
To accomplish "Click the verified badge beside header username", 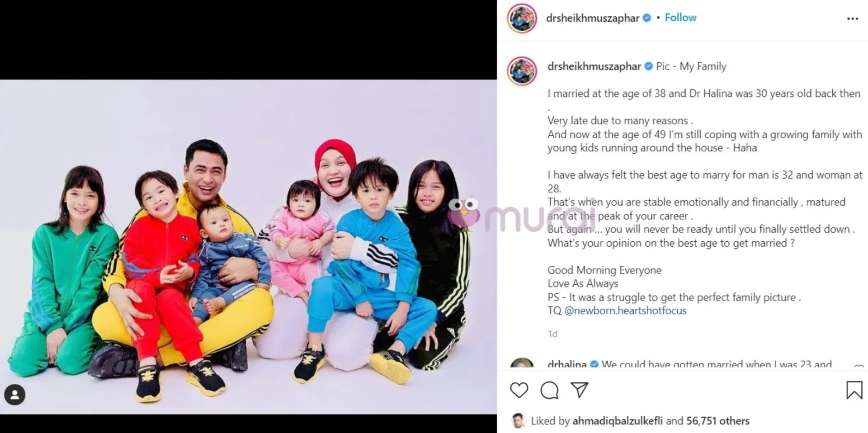I will point(647,18).
